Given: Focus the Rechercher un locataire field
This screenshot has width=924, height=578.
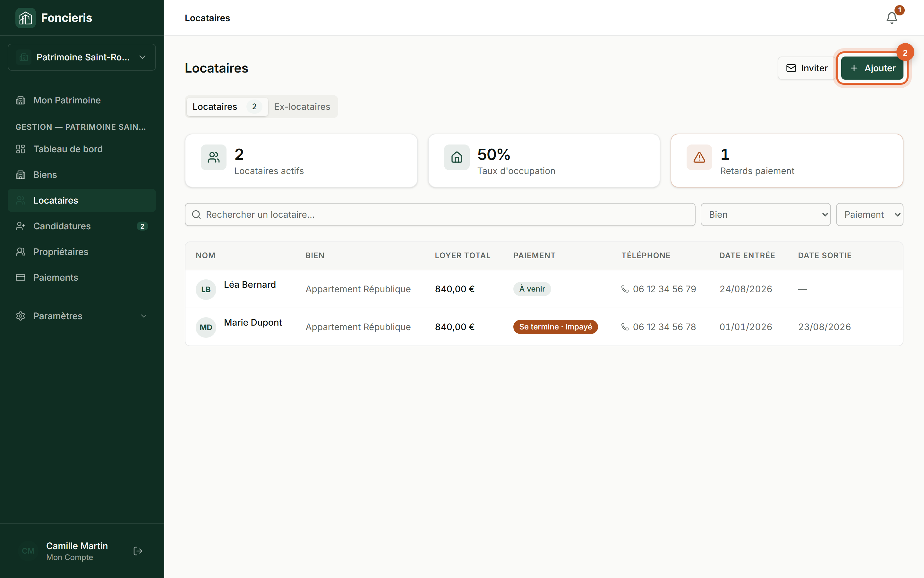Looking at the screenshot, I should click(440, 215).
